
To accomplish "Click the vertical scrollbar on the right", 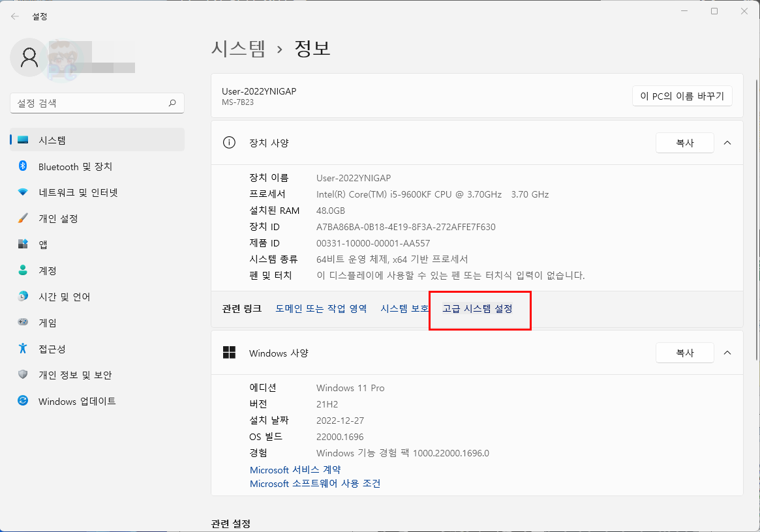I will click(757, 220).
